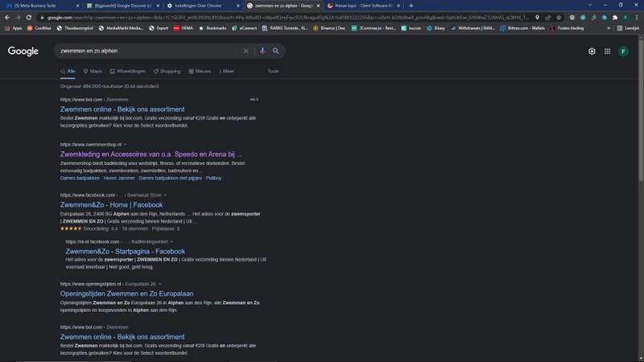Image resolution: width=644 pixels, height=362 pixels.
Task: Open the Leeslijst reading list
Action: pos(629,28)
